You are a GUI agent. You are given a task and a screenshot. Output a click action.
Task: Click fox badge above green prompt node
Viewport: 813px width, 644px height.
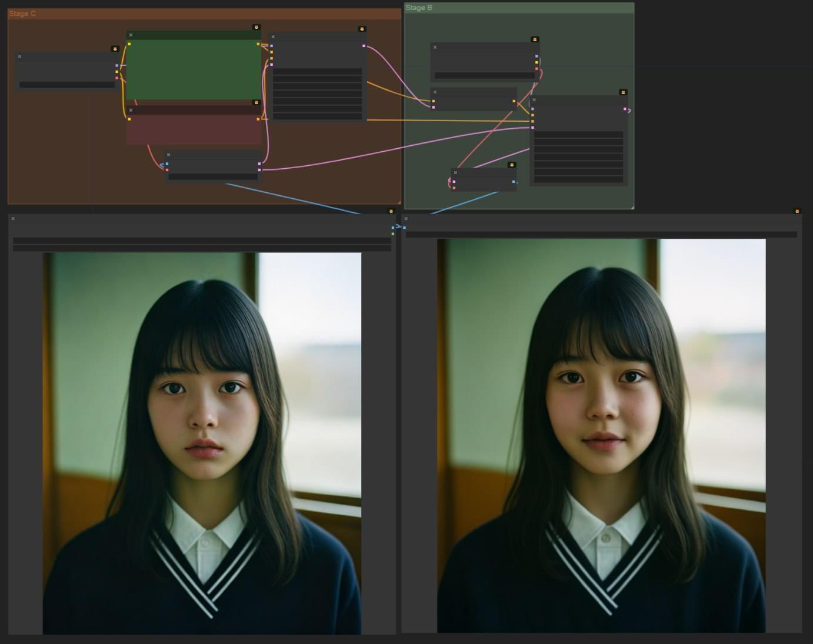(256, 27)
